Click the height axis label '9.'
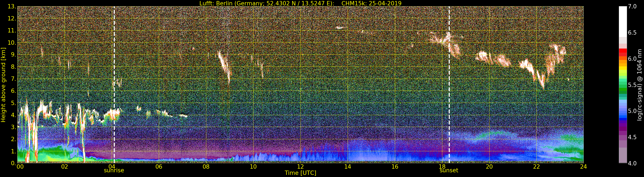The width and height of the screenshot is (644, 177). coord(13,55)
